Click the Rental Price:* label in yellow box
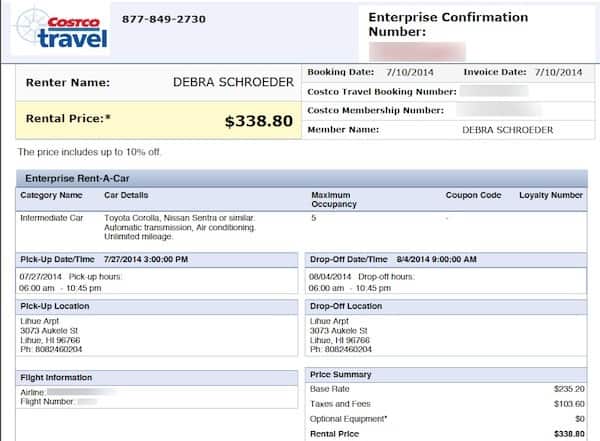The height and width of the screenshot is (441, 600). [68, 119]
